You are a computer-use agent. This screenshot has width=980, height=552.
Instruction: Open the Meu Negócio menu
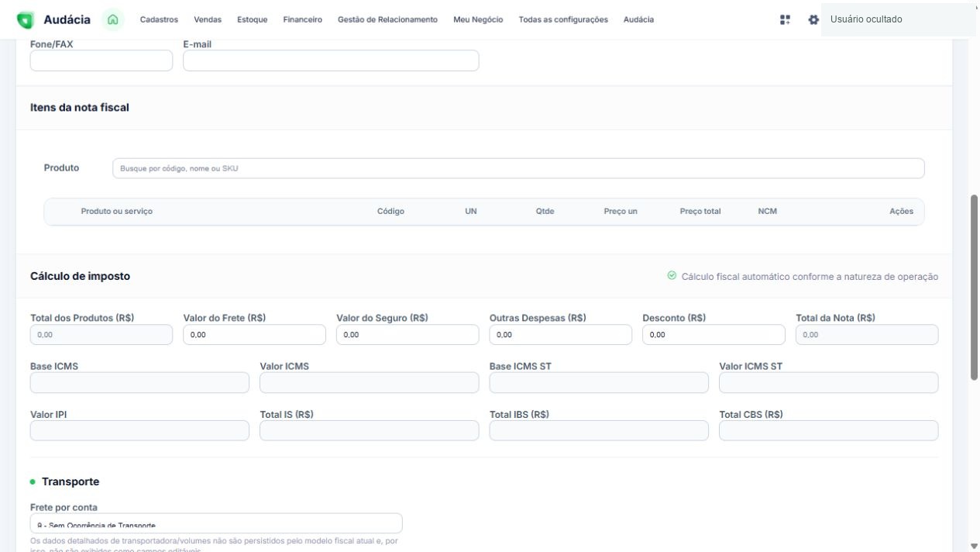pyautogui.click(x=478, y=19)
